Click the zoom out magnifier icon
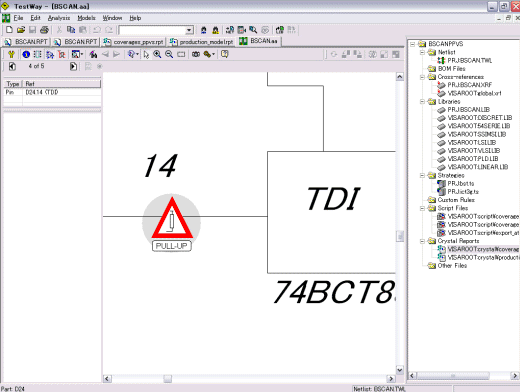The width and height of the screenshot is (520, 392). point(169,54)
